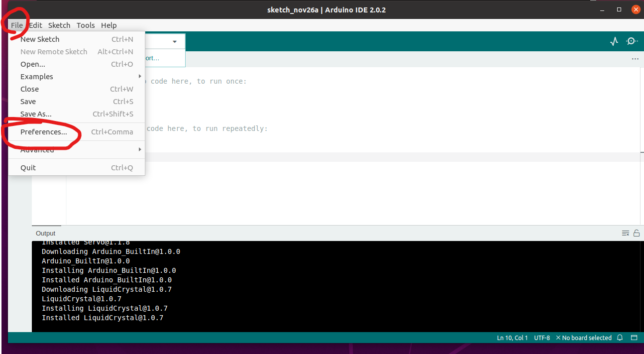644x354 pixels.
Task: Open the Serial Monitor
Action: (632, 41)
